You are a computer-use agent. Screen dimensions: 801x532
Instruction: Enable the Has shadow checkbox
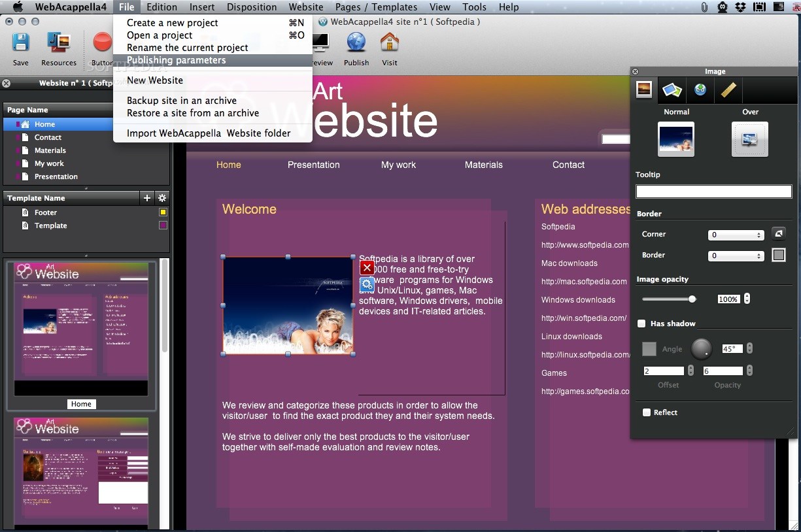tap(641, 323)
